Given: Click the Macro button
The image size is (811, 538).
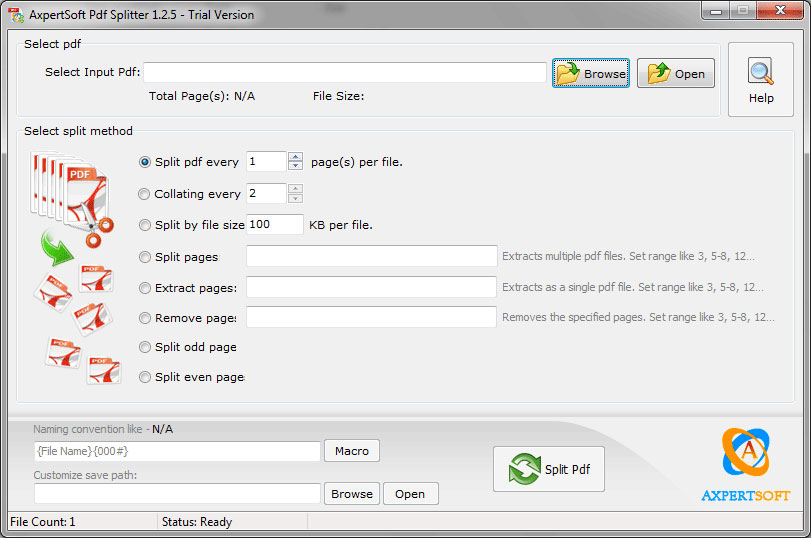Looking at the screenshot, I should coord(352,451).
